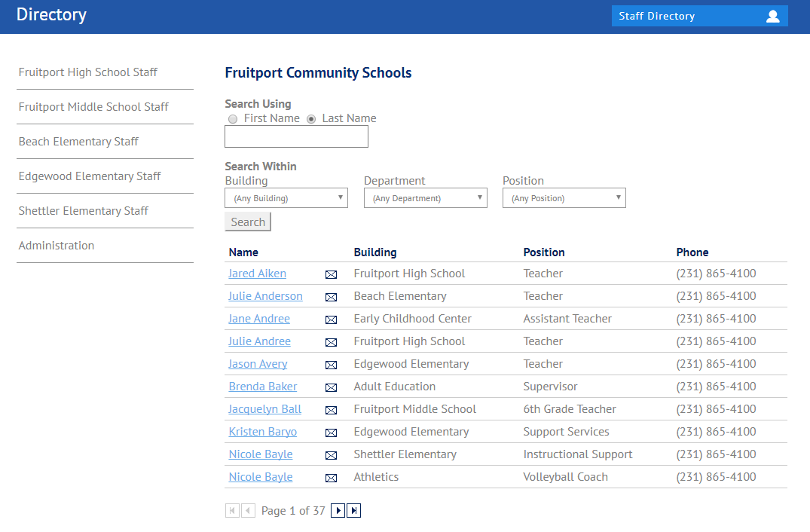Click the envelope icon for Kristen Baryo
Screen dimensions: 810x532
coord(331,433)
